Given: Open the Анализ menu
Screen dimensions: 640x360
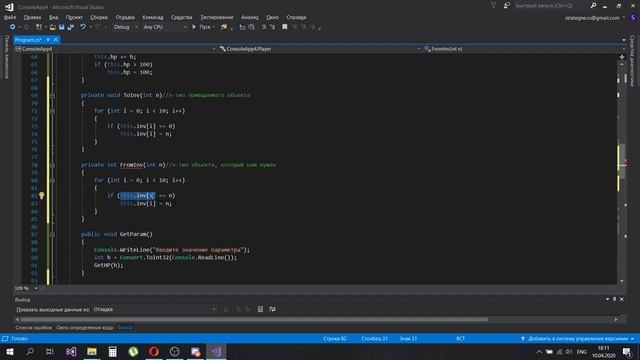Looking at the screenshot, I should [249, 17].
